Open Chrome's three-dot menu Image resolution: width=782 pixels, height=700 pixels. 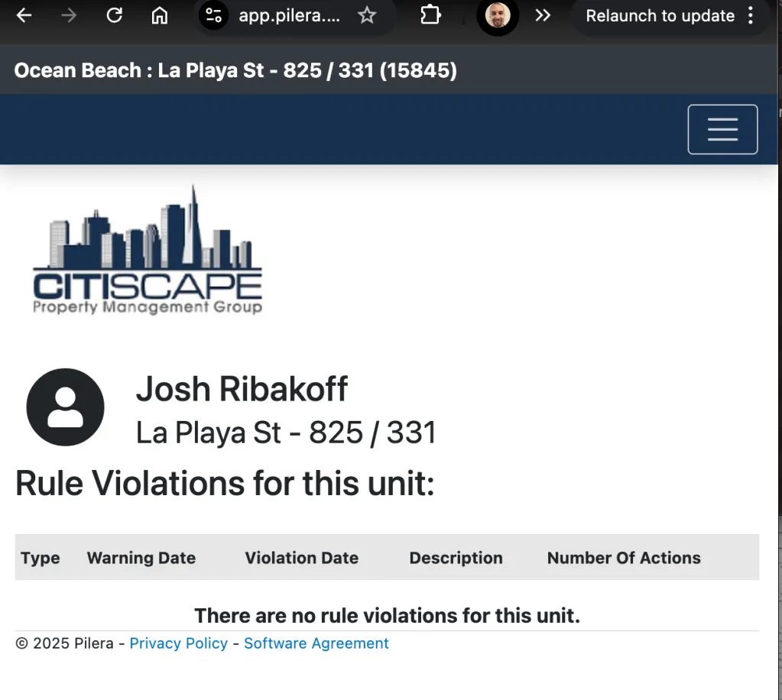[x=751, y=15]
